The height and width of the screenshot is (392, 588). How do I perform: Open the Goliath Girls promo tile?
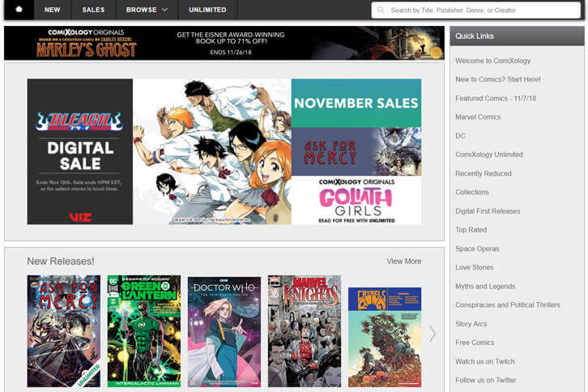coord(356,200)
